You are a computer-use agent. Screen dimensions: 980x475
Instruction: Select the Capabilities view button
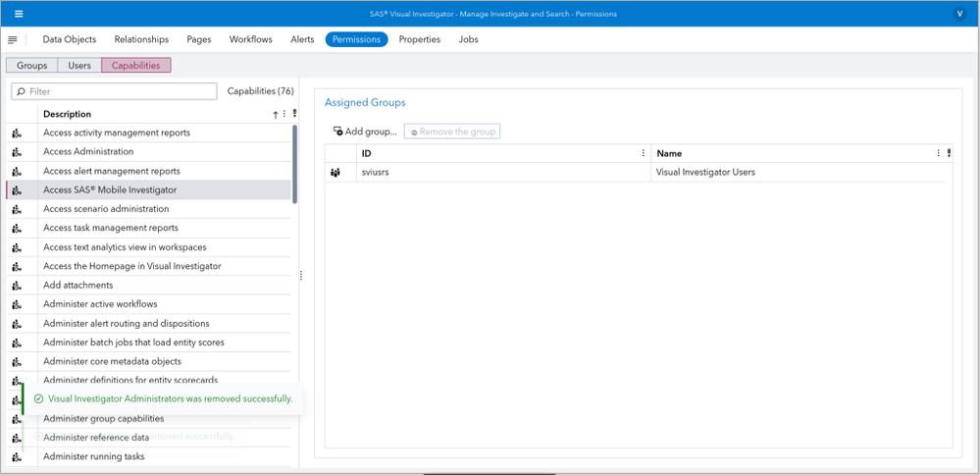pos(136,65)
